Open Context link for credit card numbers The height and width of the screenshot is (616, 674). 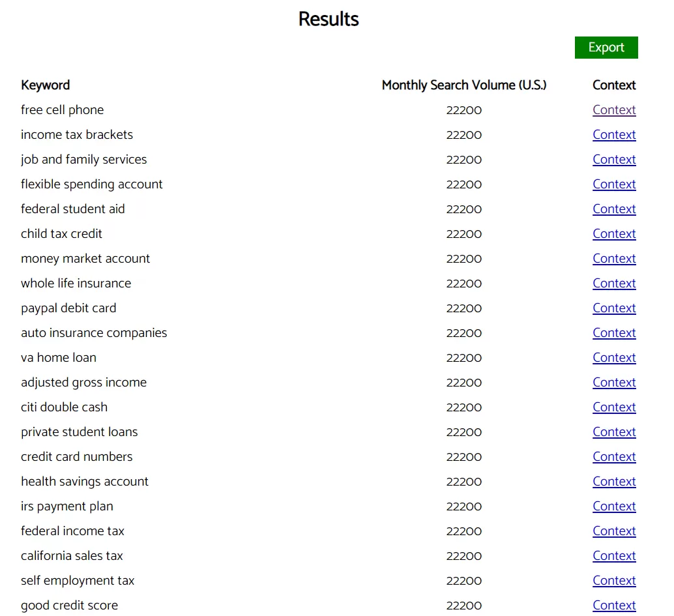point(614,457)
